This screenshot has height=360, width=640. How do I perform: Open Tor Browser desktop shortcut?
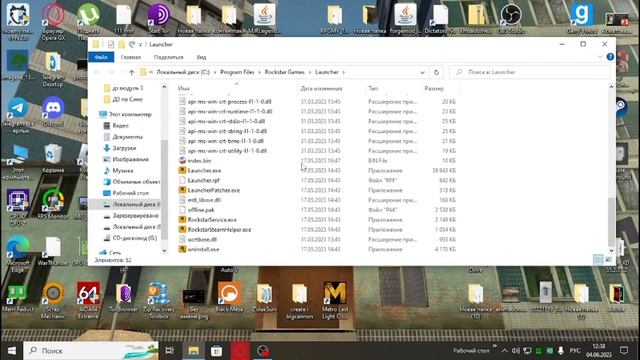(x=123, y=297)
